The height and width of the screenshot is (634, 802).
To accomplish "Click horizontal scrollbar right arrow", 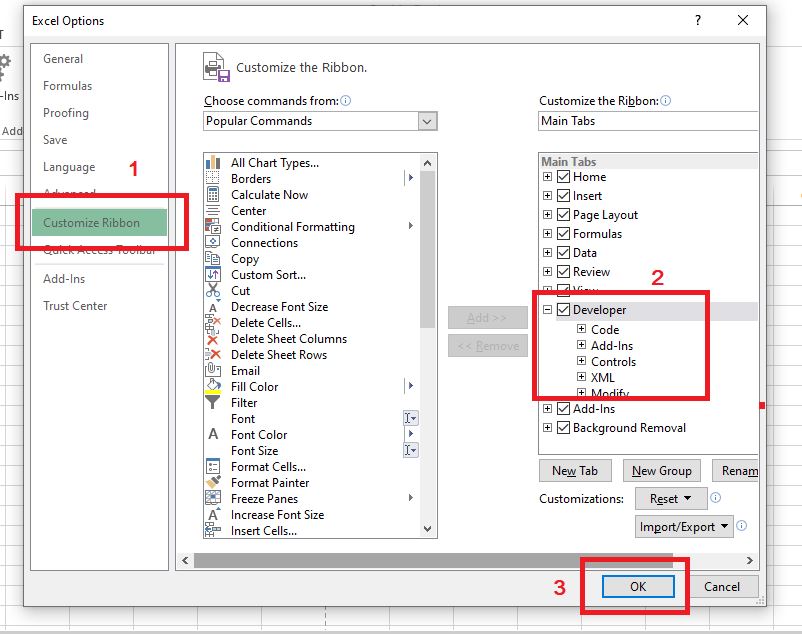I will 749,560.
